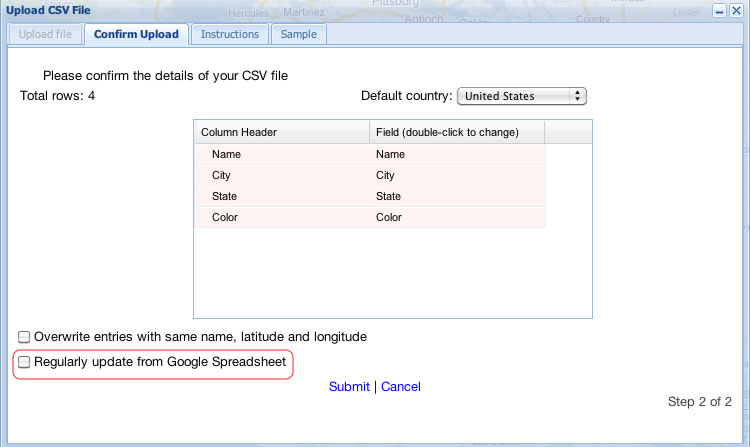Image resolution: width=750 pixels, height=447 pixels.
Task: Click City row under Column Header
Action: (281, 175)
